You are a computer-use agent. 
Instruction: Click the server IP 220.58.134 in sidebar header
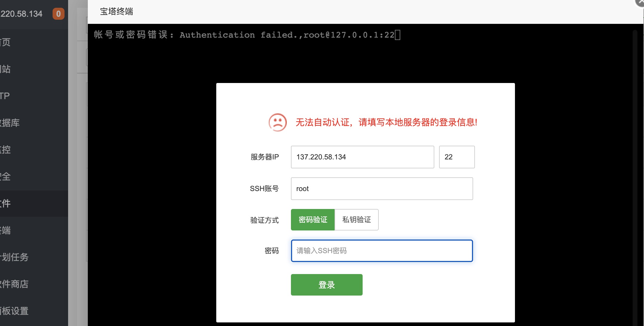click(x=21, y=14)
